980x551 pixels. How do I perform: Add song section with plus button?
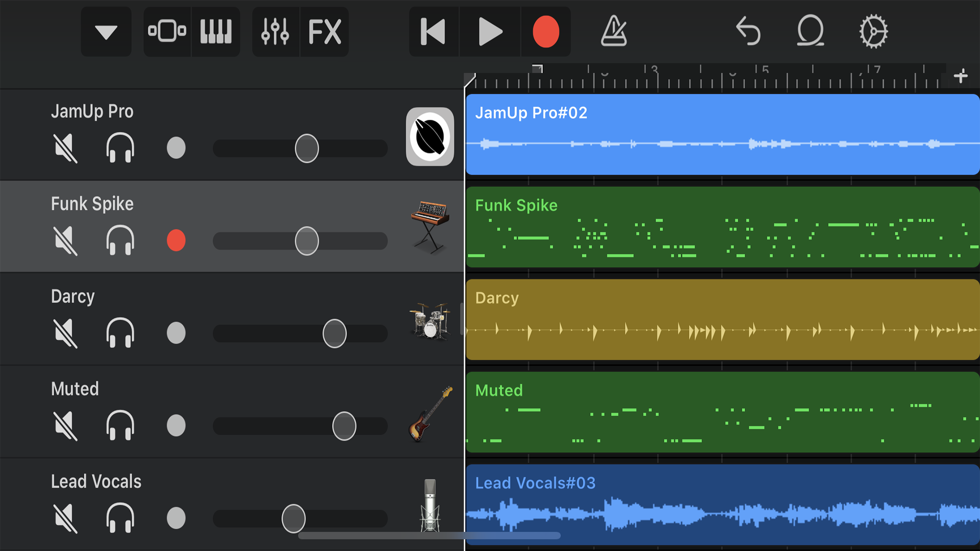pos(961,76)
